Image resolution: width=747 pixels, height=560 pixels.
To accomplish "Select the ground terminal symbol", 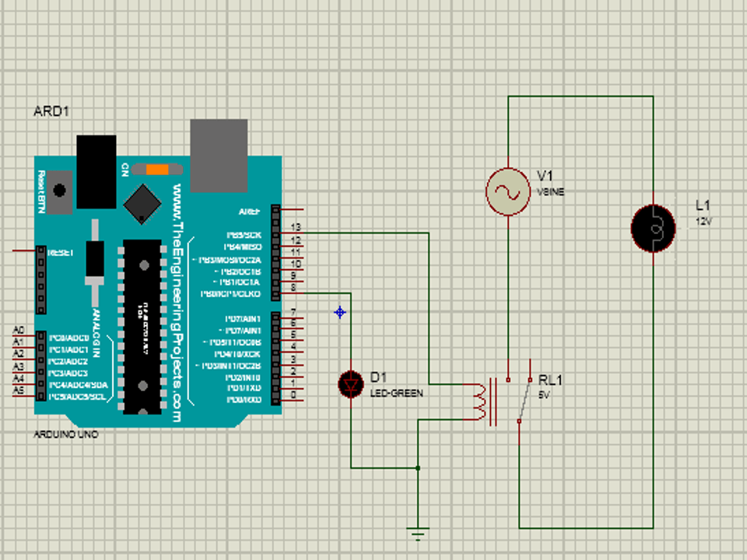I will [418, 534].
